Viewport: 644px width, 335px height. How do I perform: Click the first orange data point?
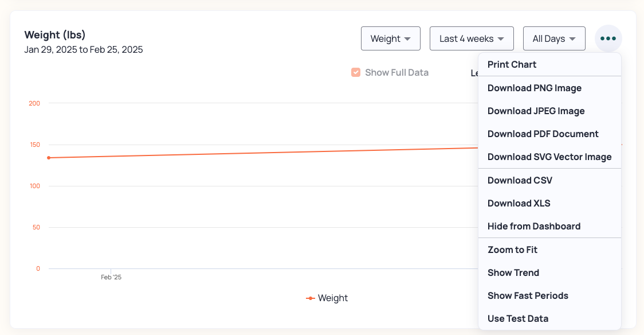49,158
